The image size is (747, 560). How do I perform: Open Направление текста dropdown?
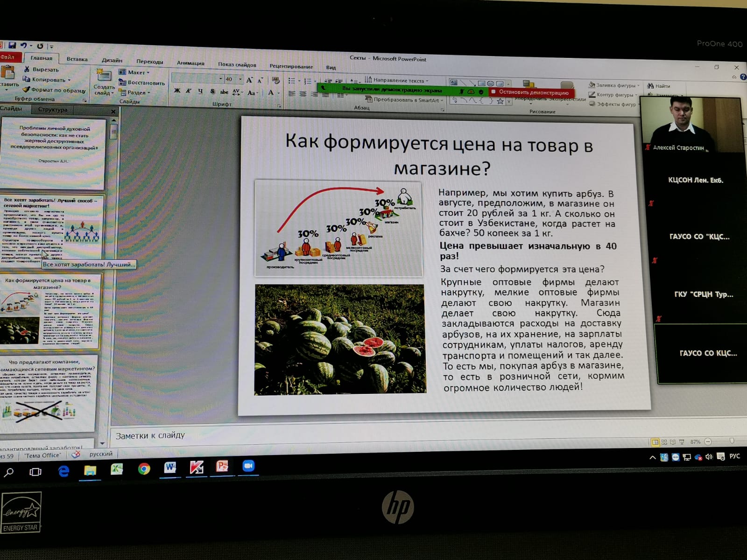click(x=396, y=80)
